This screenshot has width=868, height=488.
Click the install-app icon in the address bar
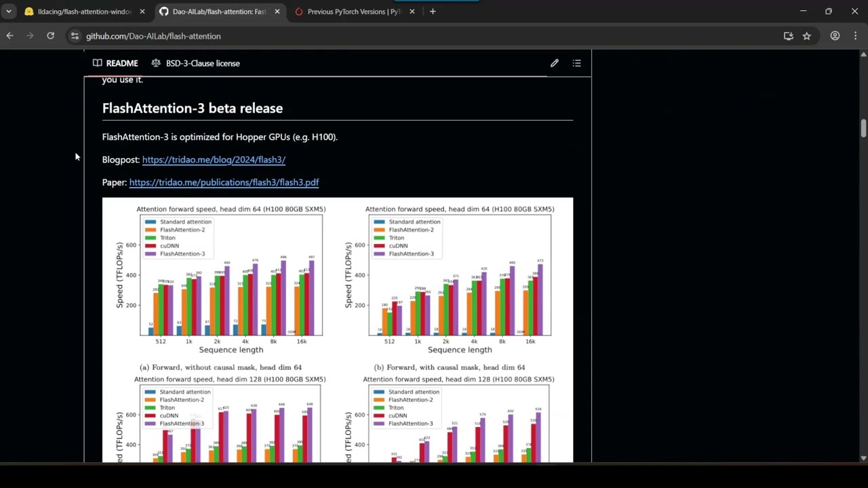pyautogui.click(x=788, y=36)
